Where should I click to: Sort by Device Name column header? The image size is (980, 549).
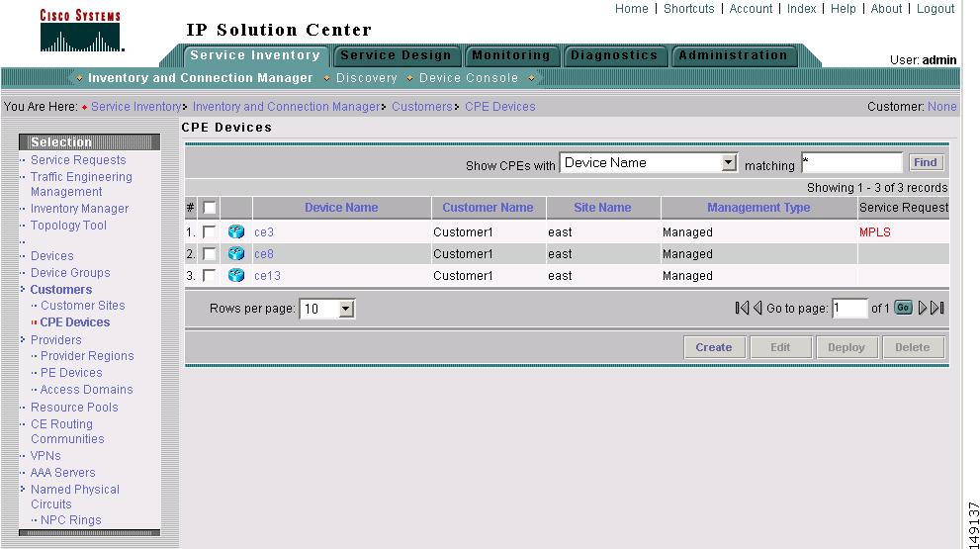(341, 208)
